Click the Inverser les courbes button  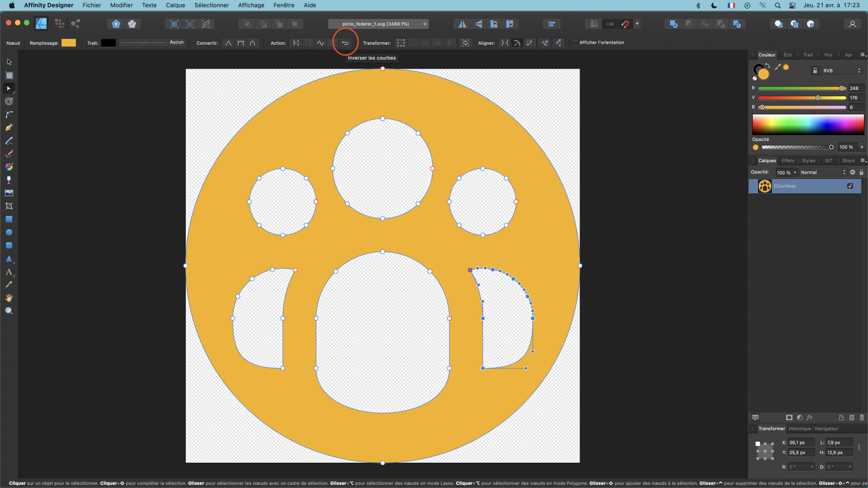(344, 43)
